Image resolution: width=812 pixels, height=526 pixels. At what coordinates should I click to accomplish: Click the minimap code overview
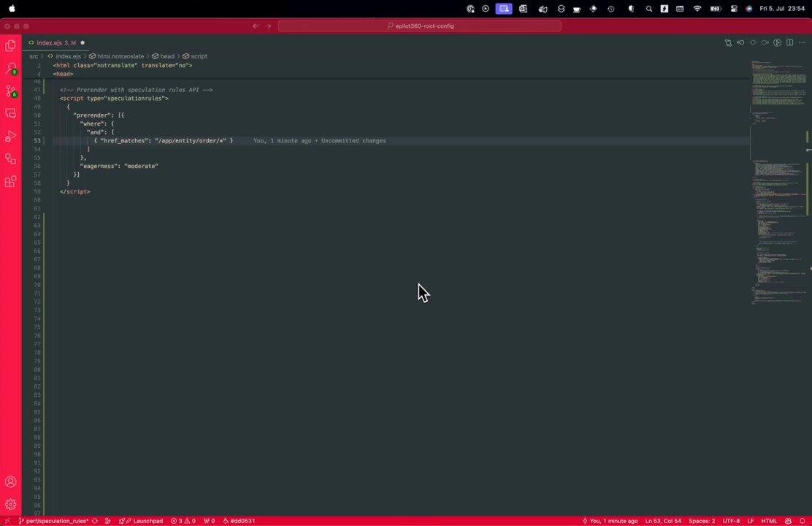[779, 181]
